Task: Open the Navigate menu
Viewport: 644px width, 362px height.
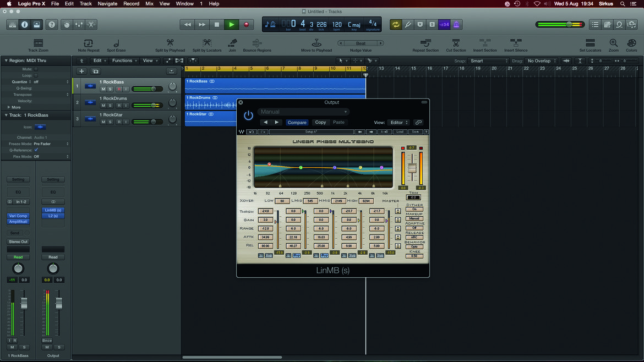Action: (x=107, y=4)
